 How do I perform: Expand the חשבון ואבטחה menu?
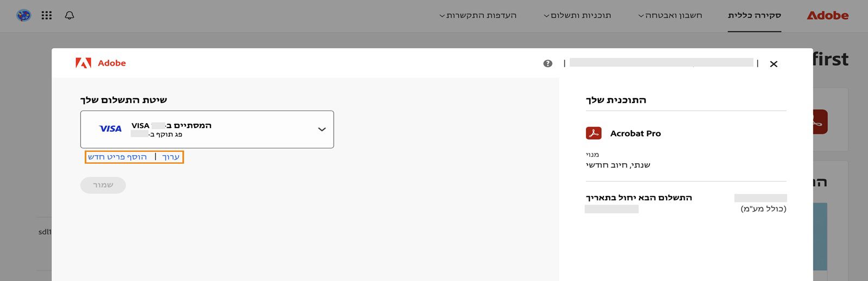click(x=670, y=15)
